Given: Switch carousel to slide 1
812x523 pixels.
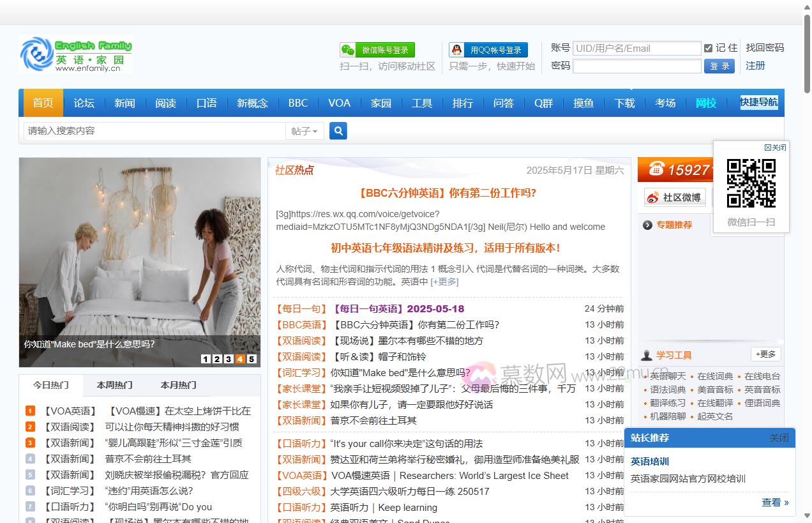Looking at the screenshot, I should pyautogui.click(x=206, y=359).
